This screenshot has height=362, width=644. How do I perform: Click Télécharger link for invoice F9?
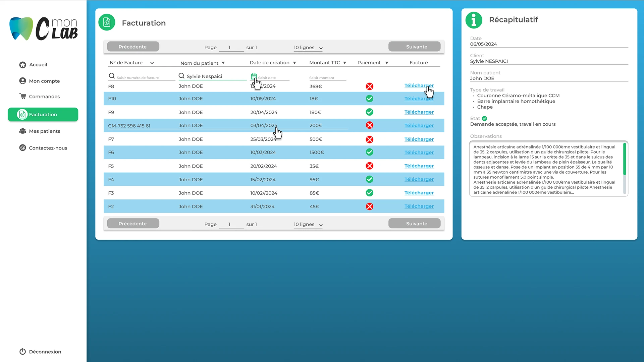[419, 112]
